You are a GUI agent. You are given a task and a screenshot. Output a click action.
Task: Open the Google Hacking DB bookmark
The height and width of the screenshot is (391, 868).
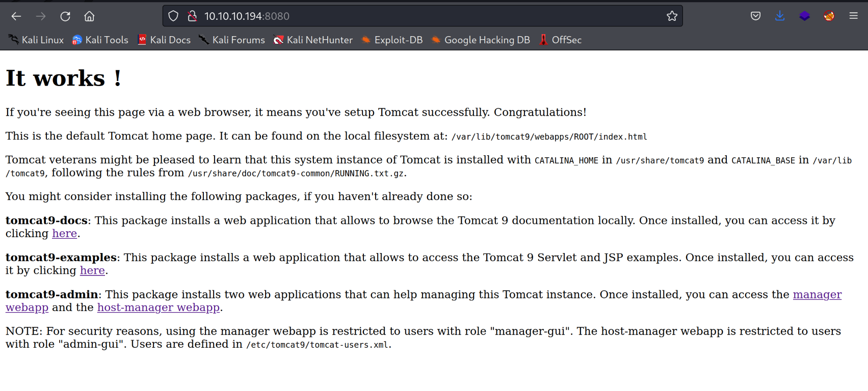tap(481, 40)
